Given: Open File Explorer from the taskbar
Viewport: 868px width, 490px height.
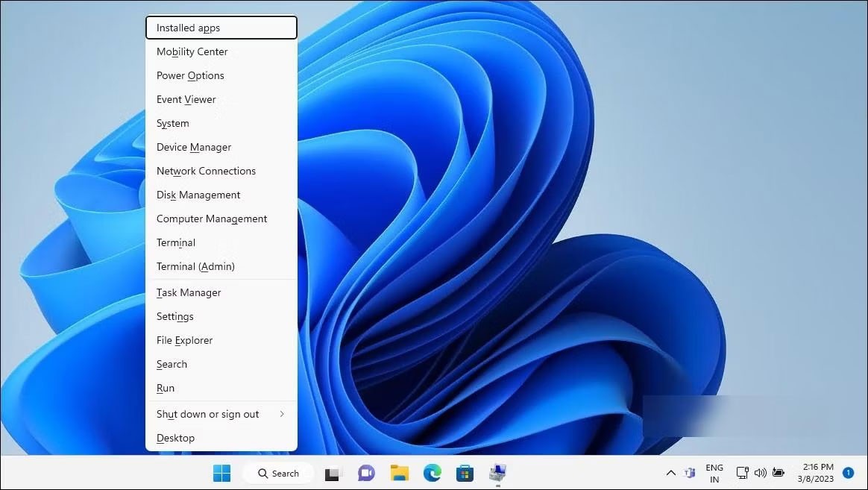Looking at the screenshot, I should tap(400, 473).
